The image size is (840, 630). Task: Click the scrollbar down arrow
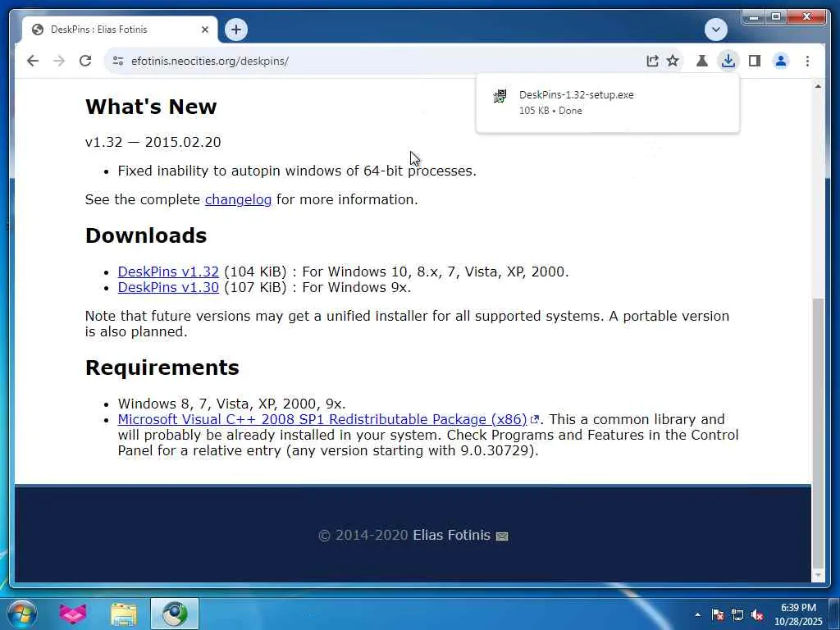(x=818, y=575)
